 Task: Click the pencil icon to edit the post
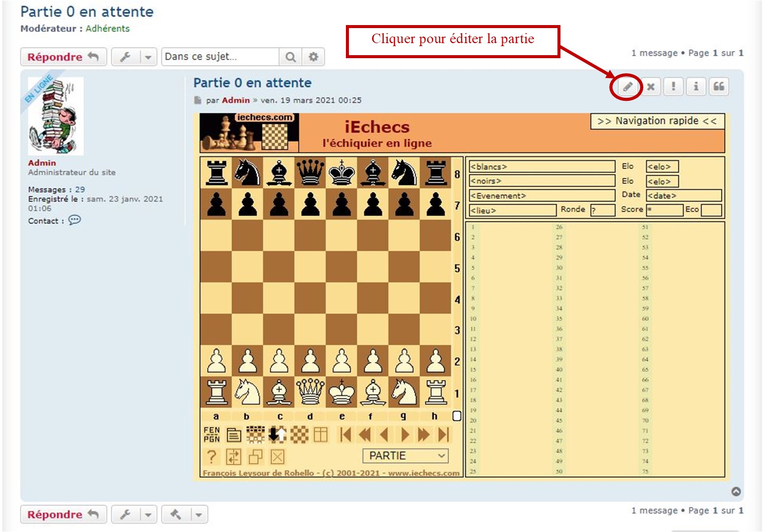point(627,87)
